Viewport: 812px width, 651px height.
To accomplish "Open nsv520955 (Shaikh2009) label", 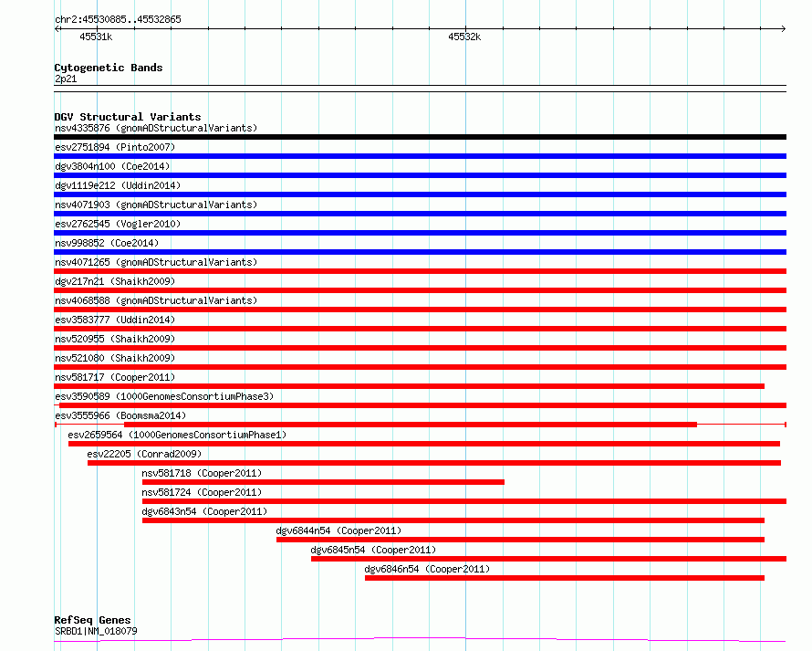I will coord(115,339).
